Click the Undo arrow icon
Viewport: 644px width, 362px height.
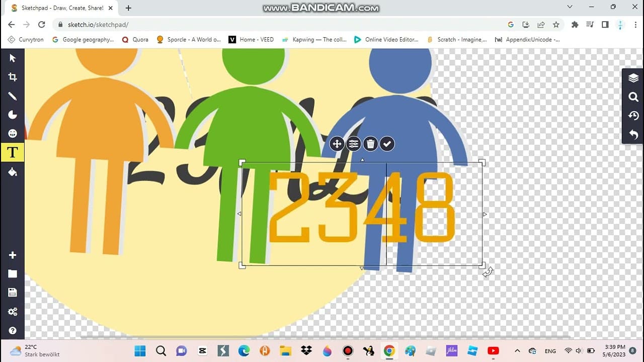point(633,135)
